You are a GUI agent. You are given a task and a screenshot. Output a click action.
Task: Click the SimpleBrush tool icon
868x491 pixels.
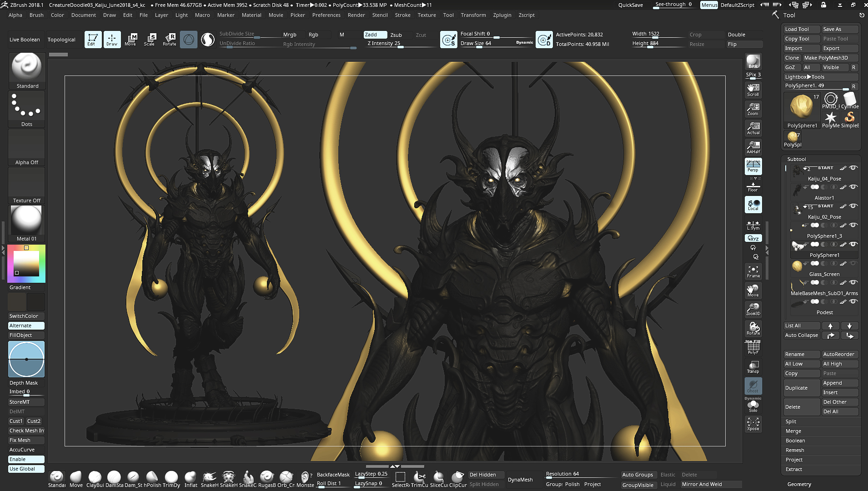(x=849, y=119)
